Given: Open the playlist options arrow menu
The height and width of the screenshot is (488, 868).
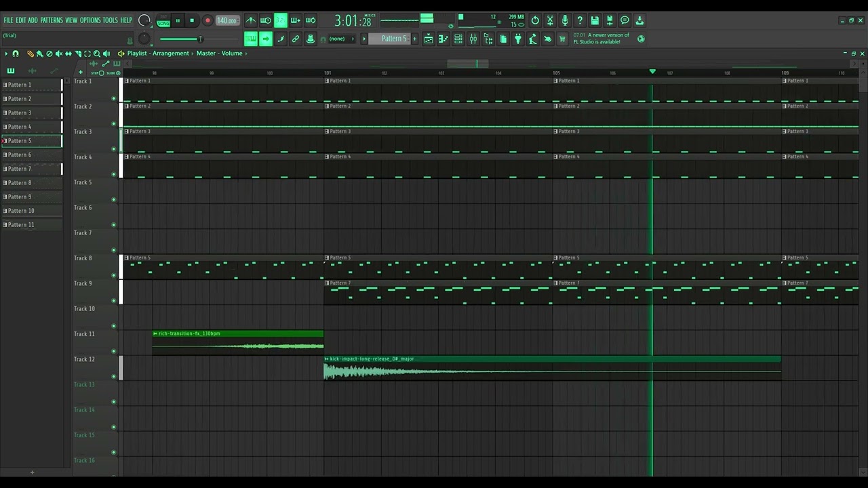Looking at the screenshot, I should tap(6, 54).
